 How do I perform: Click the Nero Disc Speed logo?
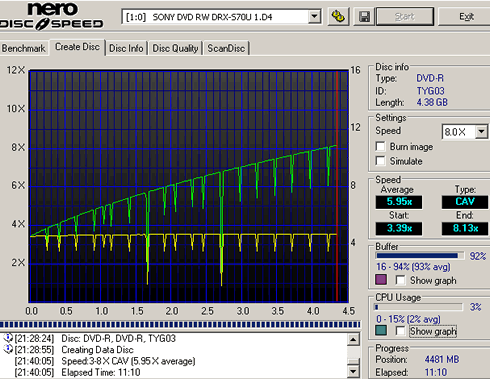(x=52, y=16)
